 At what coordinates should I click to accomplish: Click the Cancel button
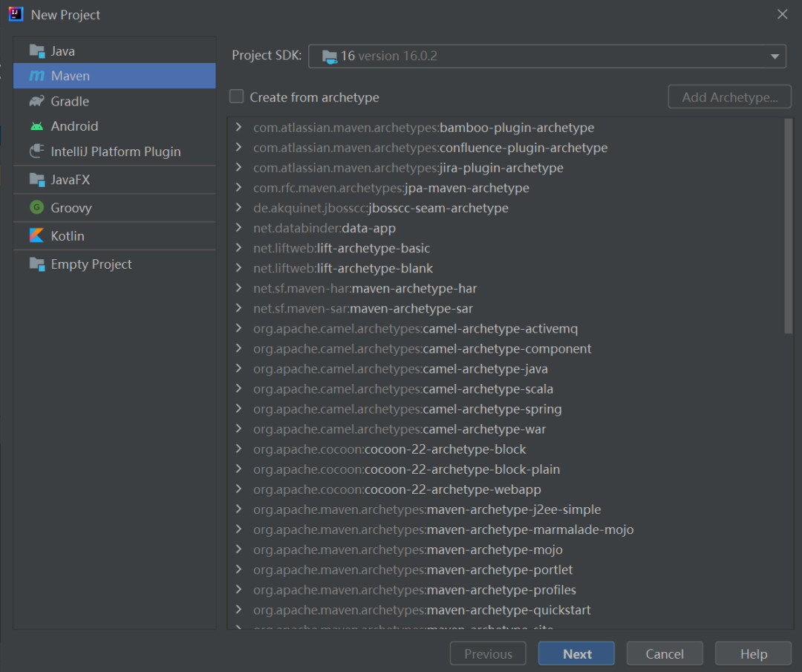pyautogui.click(x=665, y=653)
